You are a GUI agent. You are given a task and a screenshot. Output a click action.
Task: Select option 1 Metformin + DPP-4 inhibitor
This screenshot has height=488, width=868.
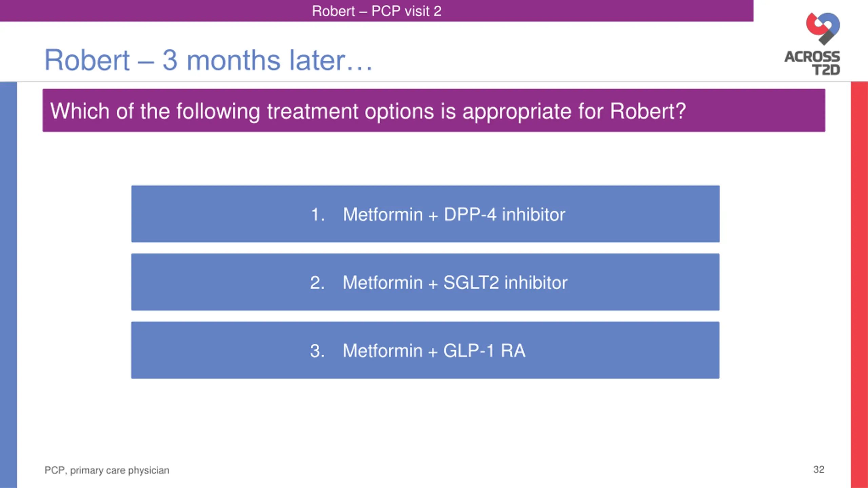(425, 214)
